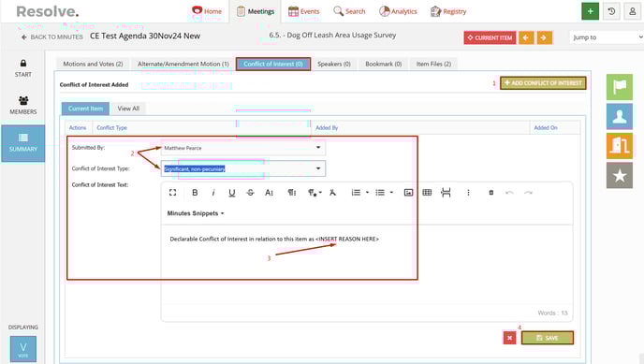The image size is (644, 364).
Task: Expand unordered list options arrow
Action: (x=391, y=193)
